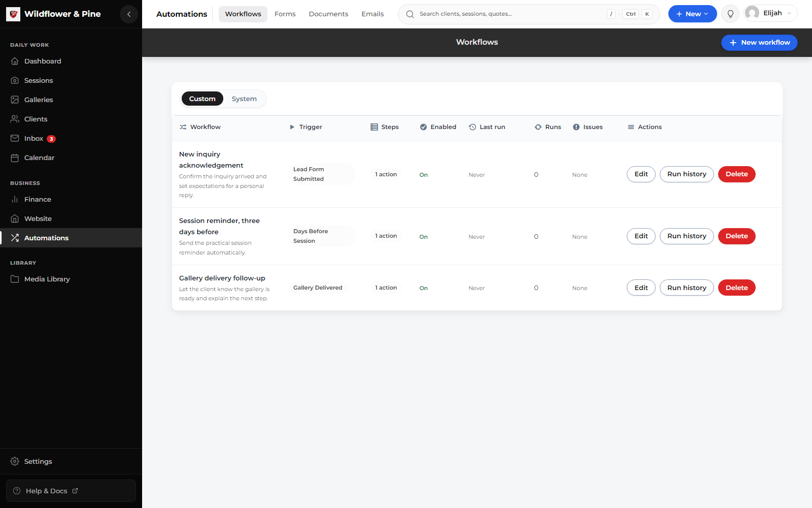Edit the Session reminder workflow

pyautogui.click(x=641, y=236)
